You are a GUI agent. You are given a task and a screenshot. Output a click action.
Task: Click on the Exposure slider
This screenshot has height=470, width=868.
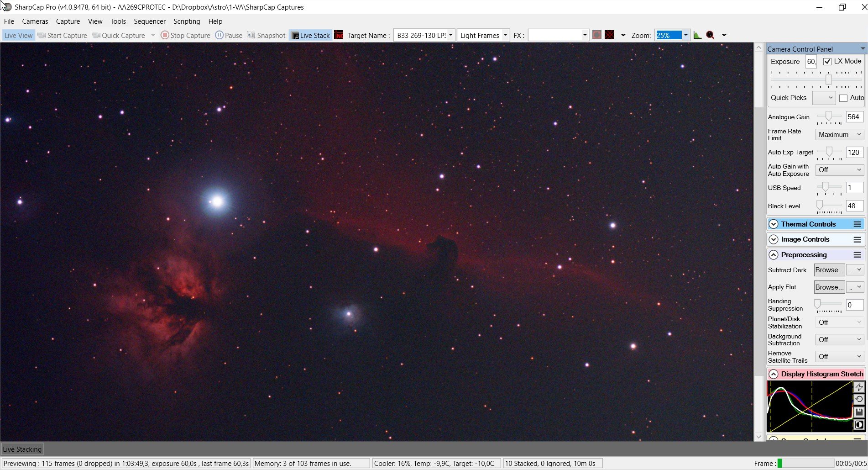816,79
